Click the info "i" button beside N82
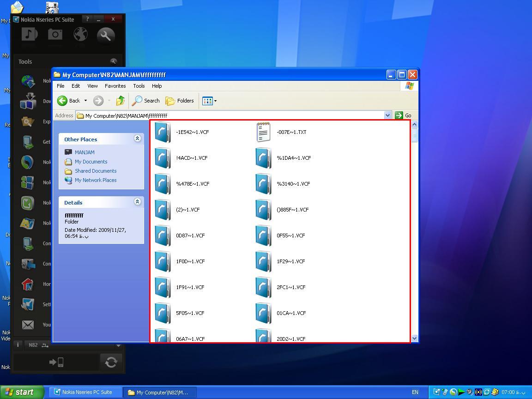Viewport: 532px width, 399px height. point(18,345)
